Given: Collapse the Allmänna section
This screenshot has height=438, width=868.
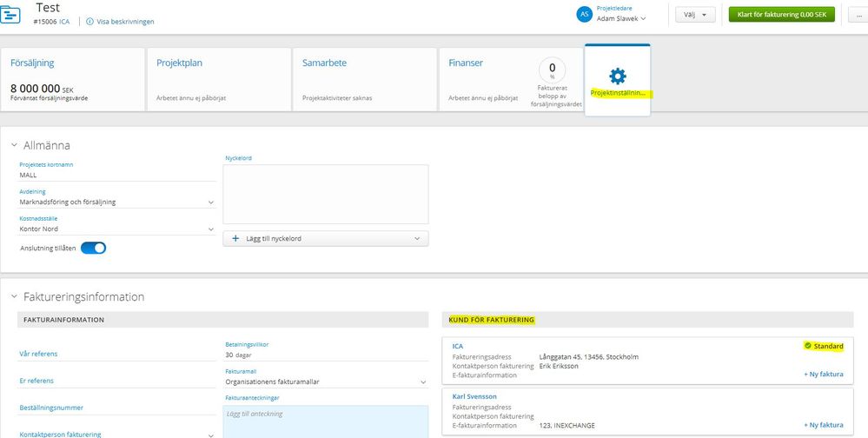Looking at the screenshot, I should click(x=15, y=145).
